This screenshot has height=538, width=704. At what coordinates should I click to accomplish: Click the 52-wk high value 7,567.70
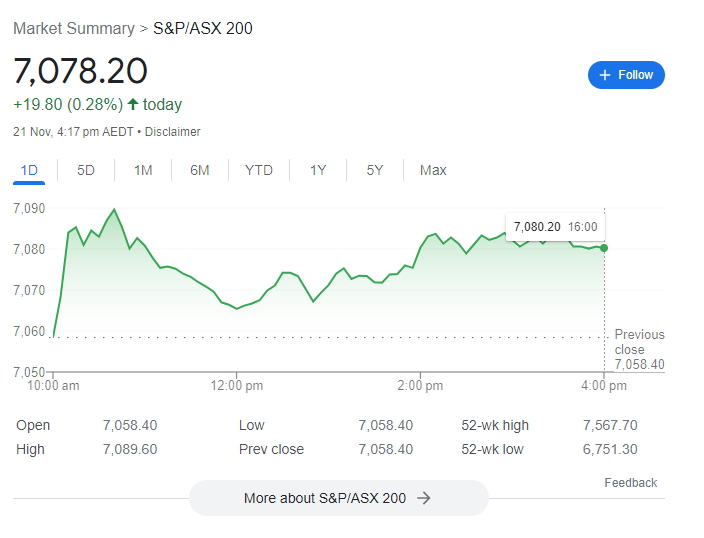click(x=610, y=425)
